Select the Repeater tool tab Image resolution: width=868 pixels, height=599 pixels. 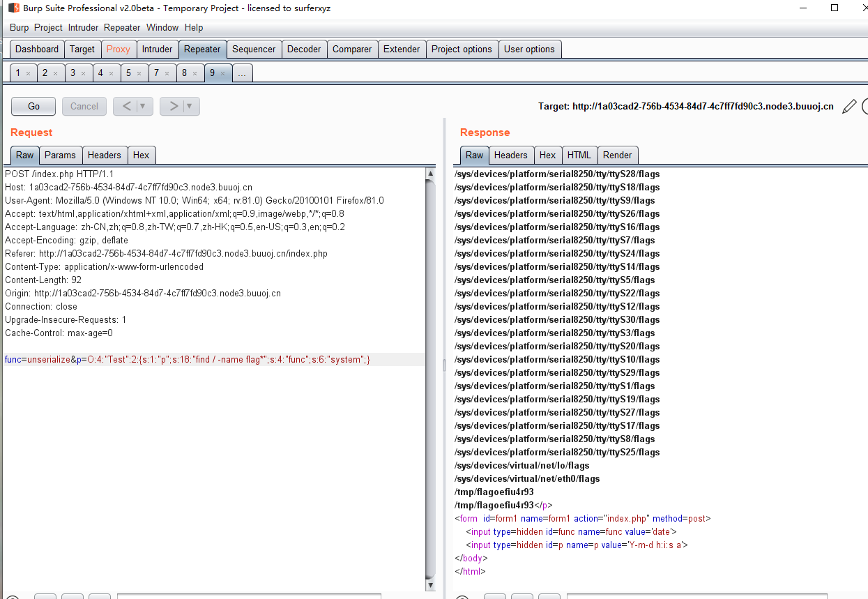(202, 50)
